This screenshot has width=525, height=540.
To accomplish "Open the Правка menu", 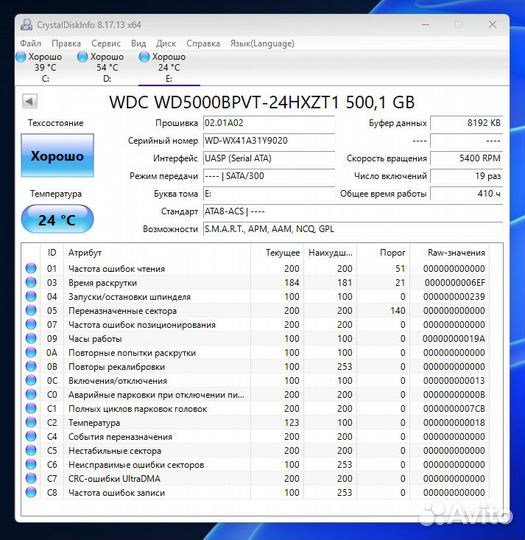I will tap(66, 43).
